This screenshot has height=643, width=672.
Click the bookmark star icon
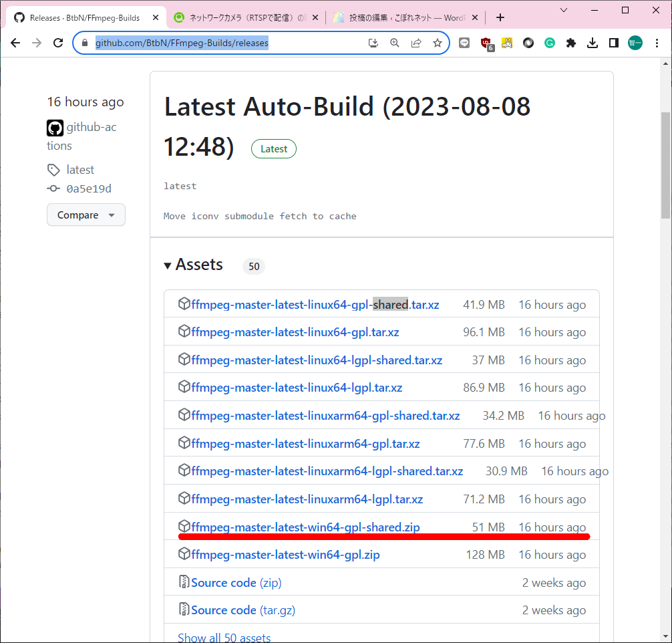click(438, 43)
